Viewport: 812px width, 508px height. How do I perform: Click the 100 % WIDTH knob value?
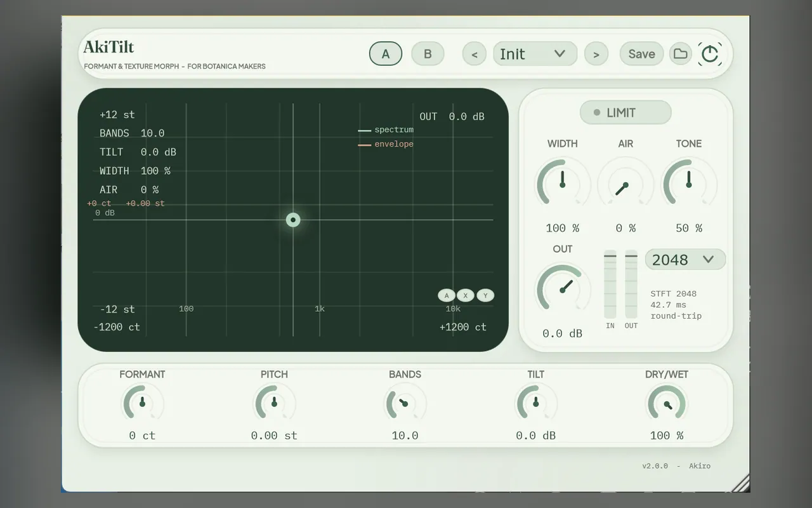tap(562, 228)
